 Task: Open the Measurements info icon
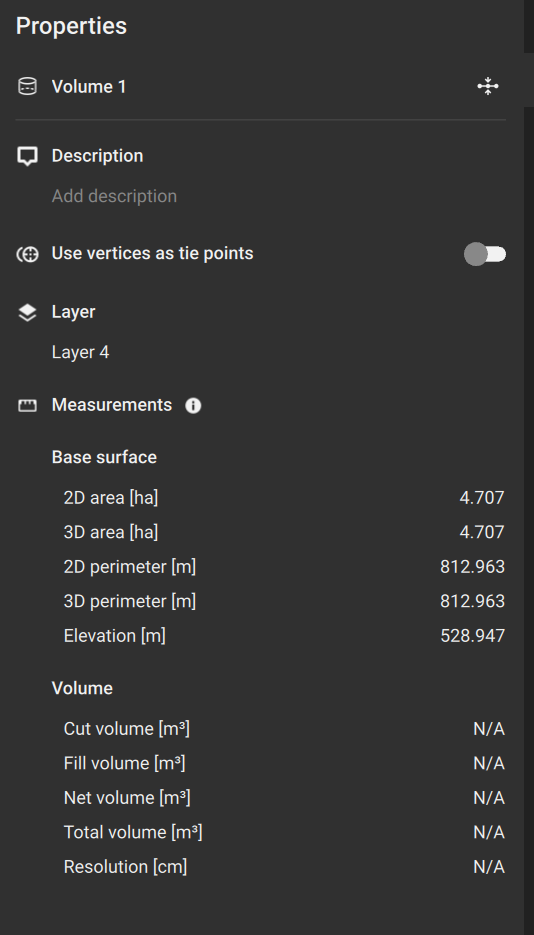[193, 406]
